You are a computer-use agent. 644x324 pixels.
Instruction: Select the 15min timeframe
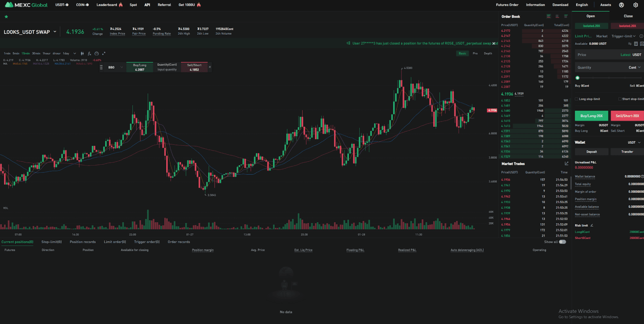tap(26, 53)
